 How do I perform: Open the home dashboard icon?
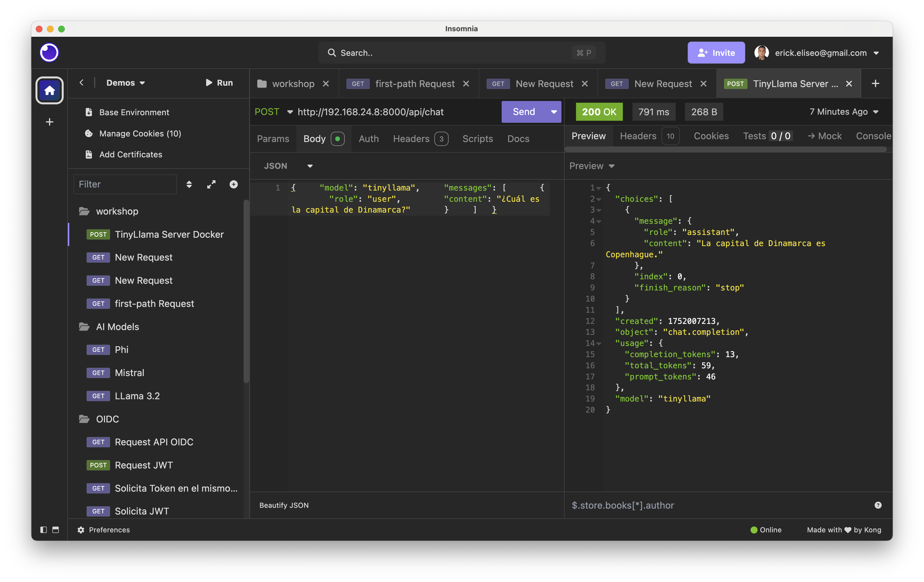pos(49,90)
